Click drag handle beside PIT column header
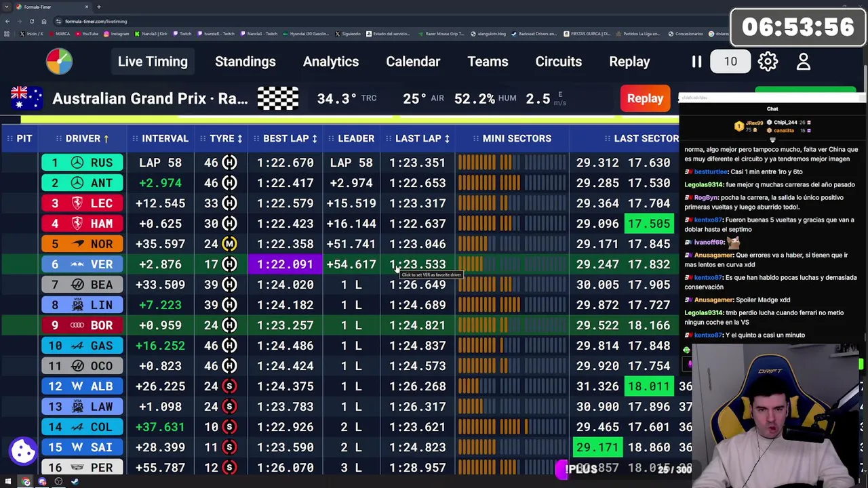This screenshot has height=488, width=868. click(x=9, y=138)
